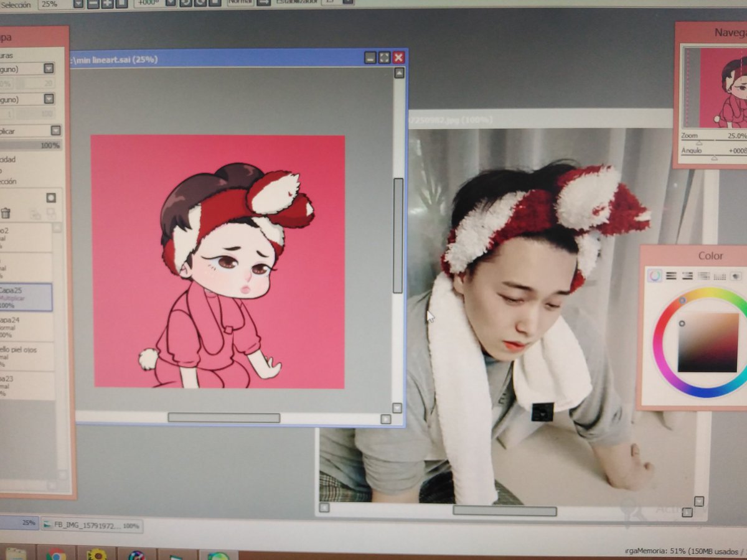This screenshot has width=747, height=560.
Task: Click the zoom in plus button in top toolbar
Action: (x=107, y=3)
